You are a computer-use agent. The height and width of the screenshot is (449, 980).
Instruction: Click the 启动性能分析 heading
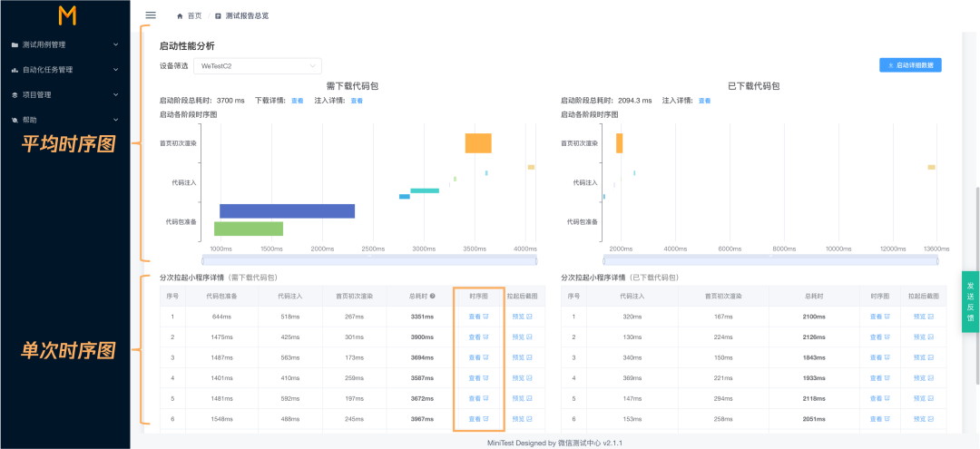[x=188, y=46]
